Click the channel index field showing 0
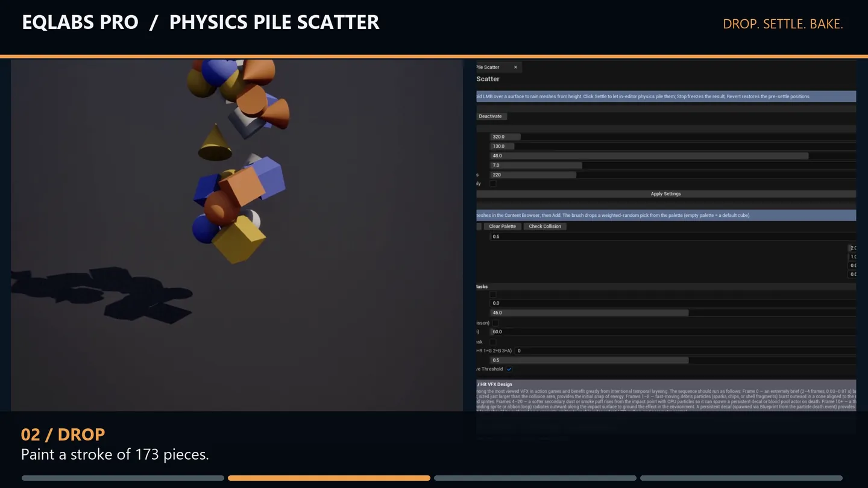 (x=685, y=351)
